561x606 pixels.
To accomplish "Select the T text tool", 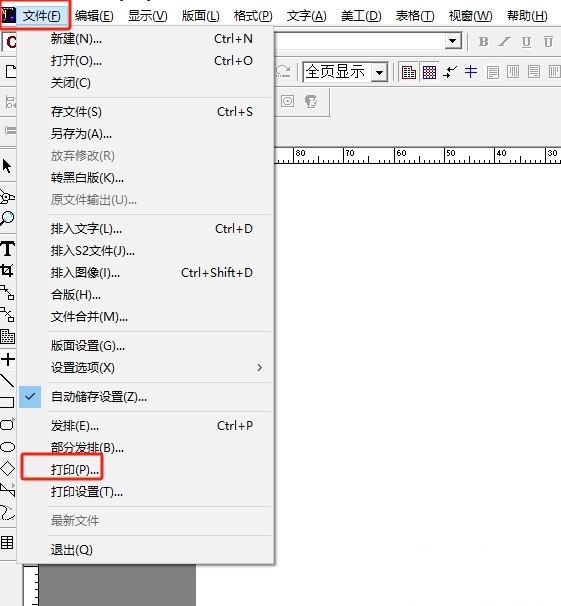I will pos(8,248).
